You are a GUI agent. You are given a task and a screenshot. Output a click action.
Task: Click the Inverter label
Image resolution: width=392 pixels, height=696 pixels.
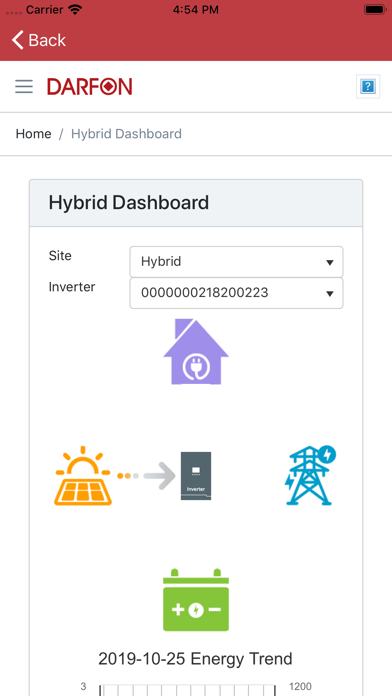pos(72,287)
